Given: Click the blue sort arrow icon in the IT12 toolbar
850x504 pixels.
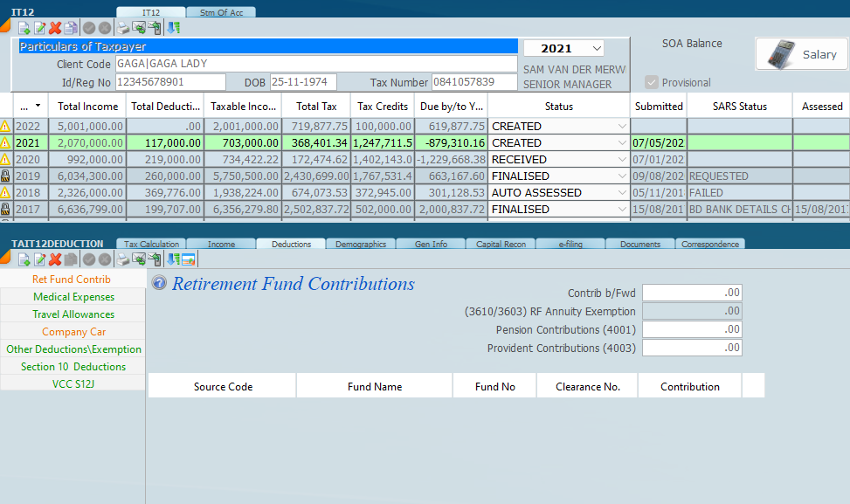Looking at the screenshot, I should click(x=174, y=28).
